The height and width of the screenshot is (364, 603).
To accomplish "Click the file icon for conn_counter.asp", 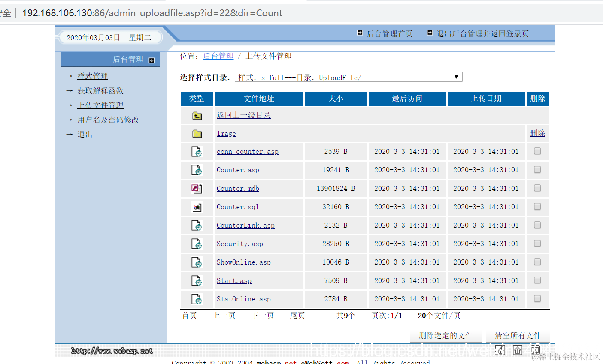I will pyautogui.click(x=197, y=152).
